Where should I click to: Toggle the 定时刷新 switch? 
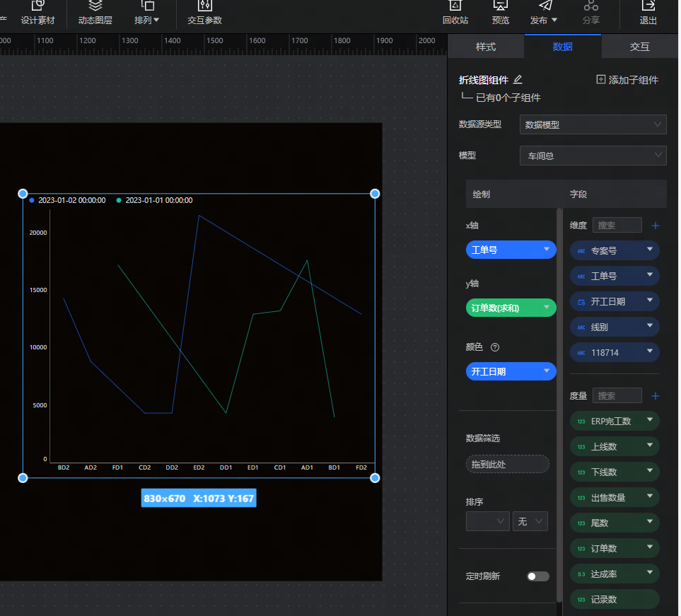pyautogui.click(x=537, y=576)
